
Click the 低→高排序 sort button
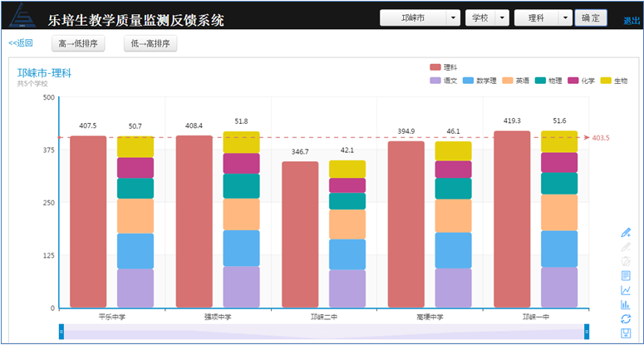[150, 43]
